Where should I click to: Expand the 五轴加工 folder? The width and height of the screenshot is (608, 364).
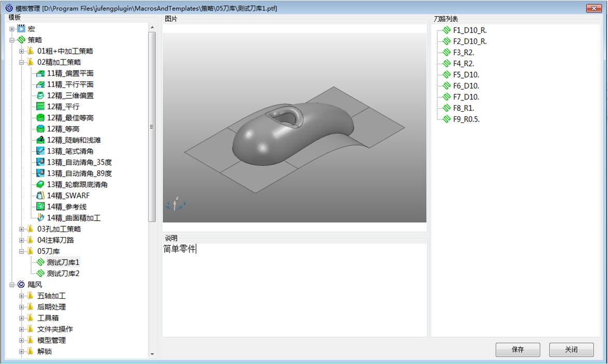click(x=22, y=296)
